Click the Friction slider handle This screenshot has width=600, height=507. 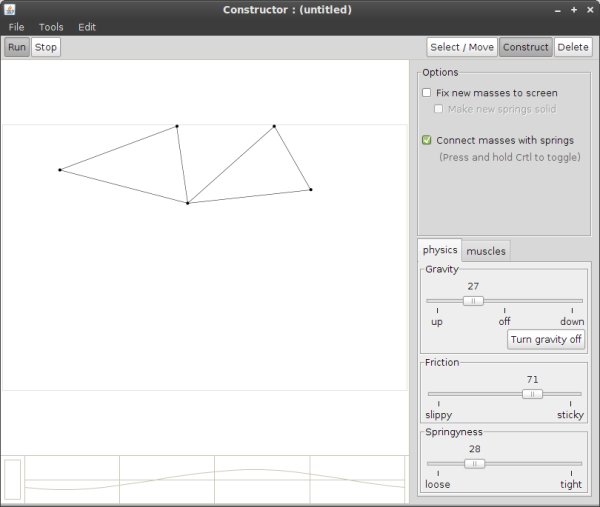tap(532, 394)
